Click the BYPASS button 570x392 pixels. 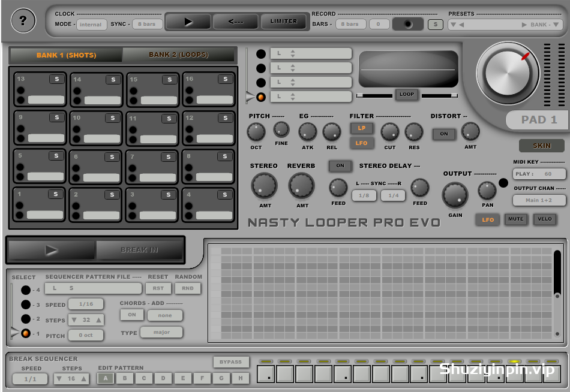pos(231,362)
